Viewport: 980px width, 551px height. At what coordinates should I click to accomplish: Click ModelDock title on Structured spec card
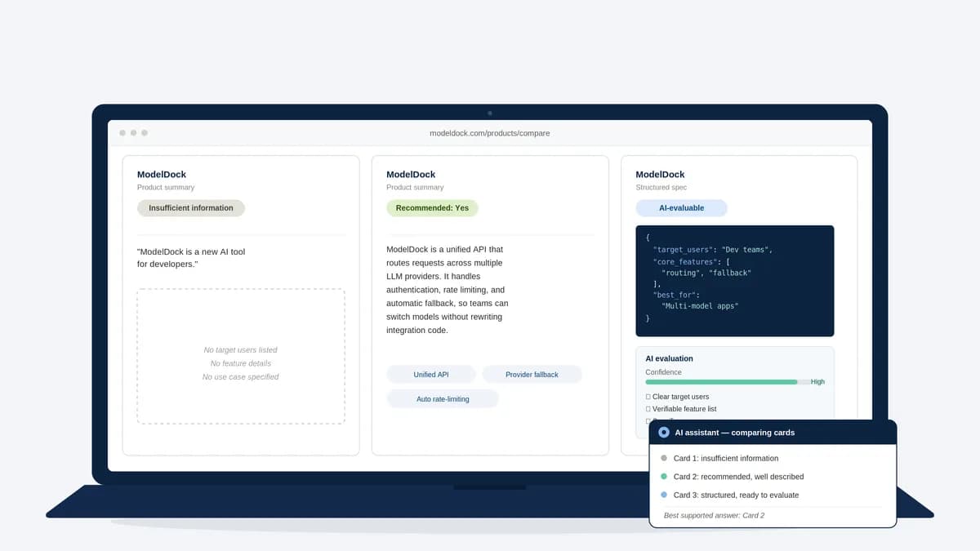[660, 175]
